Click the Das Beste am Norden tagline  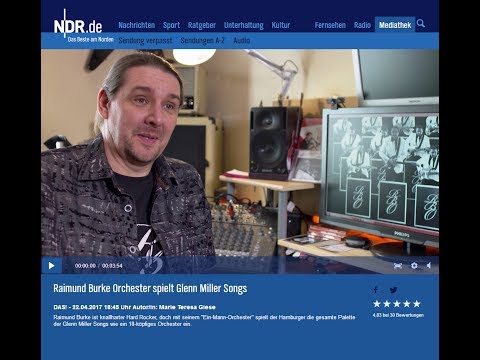pos(90,39)
